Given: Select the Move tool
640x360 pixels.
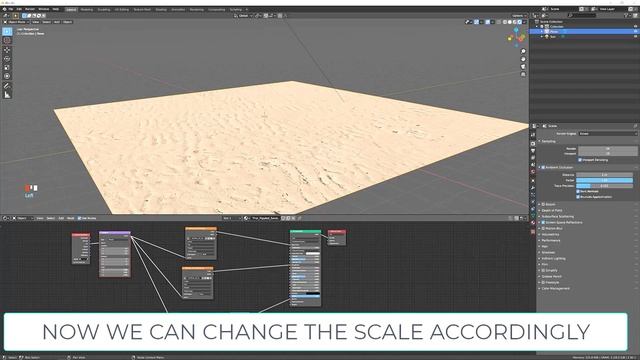Looking at the screenshot, I should [7, 50].
